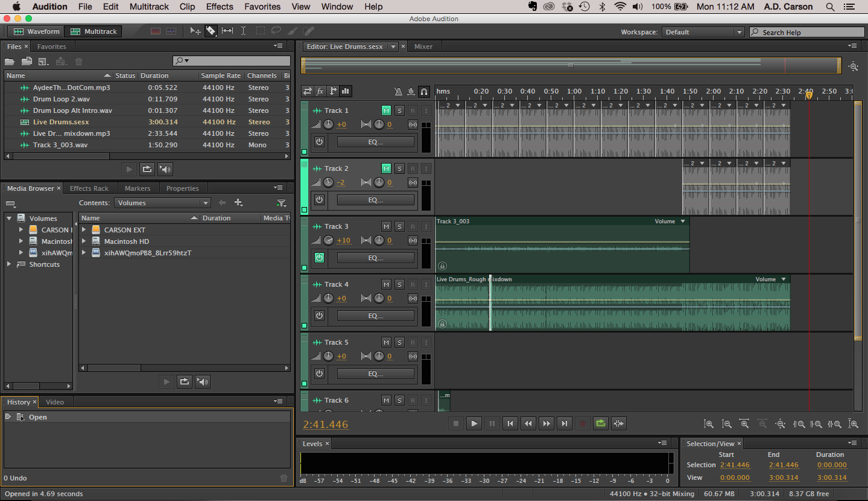Click Zoom Out Full icon near transport
This screenshot has height=501, width=868.
pyautogui.click(x=781, y=424)
